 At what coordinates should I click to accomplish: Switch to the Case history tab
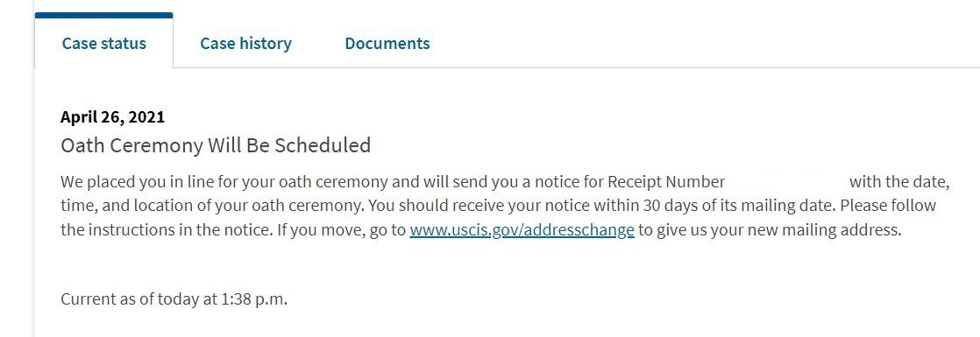(x=245, y=43)
